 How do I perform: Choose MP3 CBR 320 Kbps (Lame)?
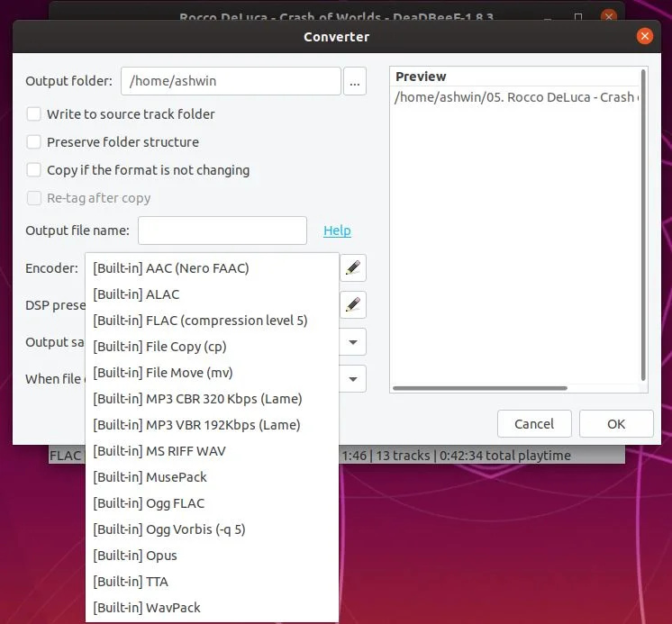coord(197,399)
